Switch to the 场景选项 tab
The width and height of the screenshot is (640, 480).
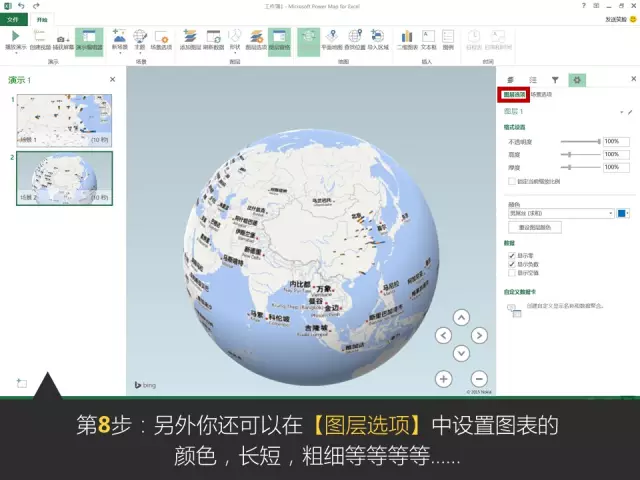point(540,94)
